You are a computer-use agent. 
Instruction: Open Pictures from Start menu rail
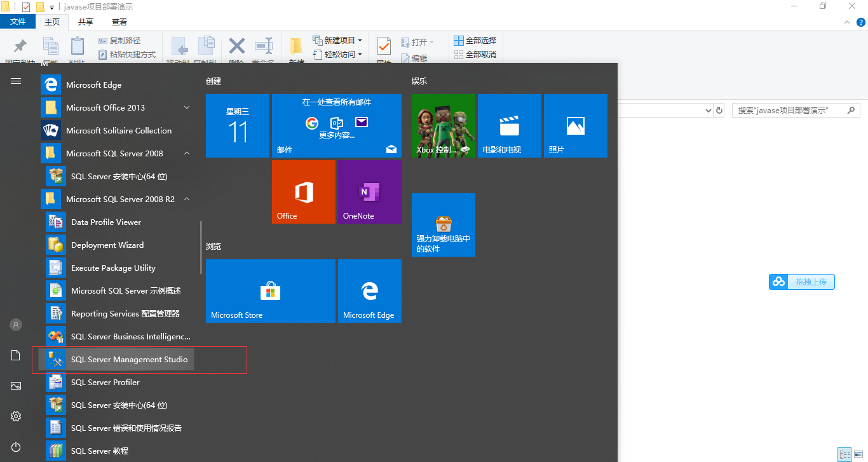16,386
